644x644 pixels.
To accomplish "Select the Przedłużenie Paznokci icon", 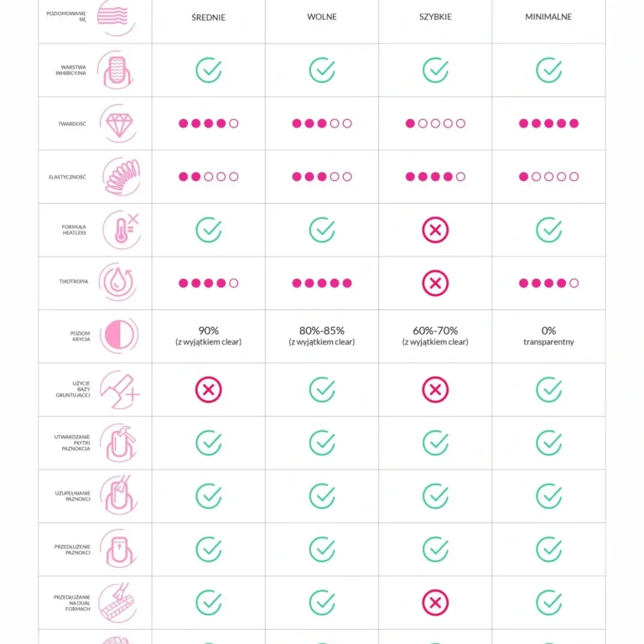I will click(x=118, y=549).
